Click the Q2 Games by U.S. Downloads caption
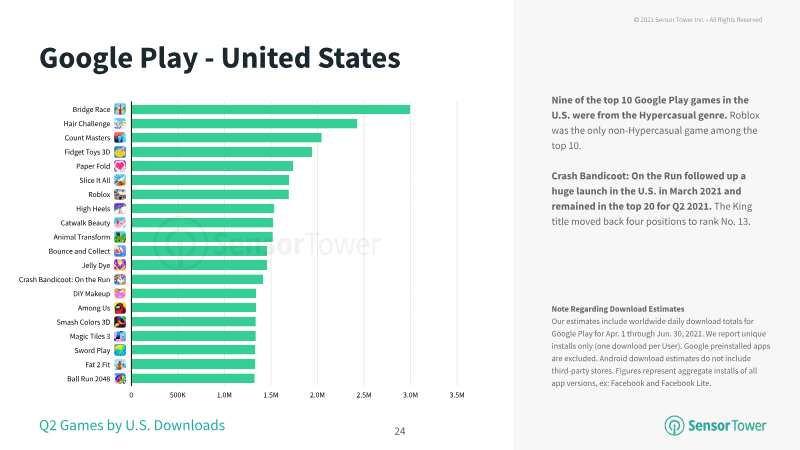 [132, 426]
